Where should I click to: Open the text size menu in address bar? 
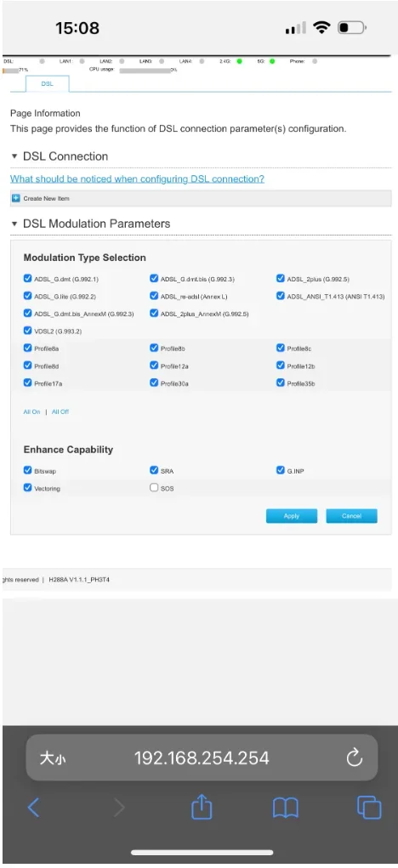(x=53, y=757)
